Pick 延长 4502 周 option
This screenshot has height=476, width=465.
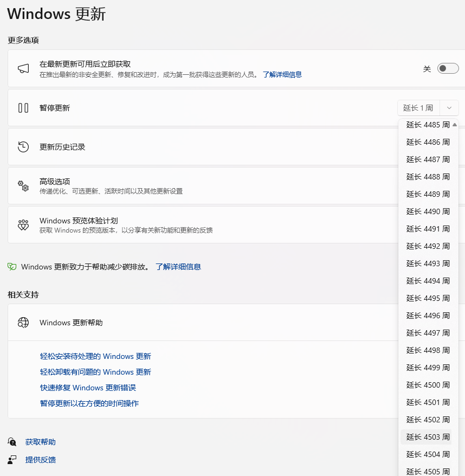tap(426, 420)
